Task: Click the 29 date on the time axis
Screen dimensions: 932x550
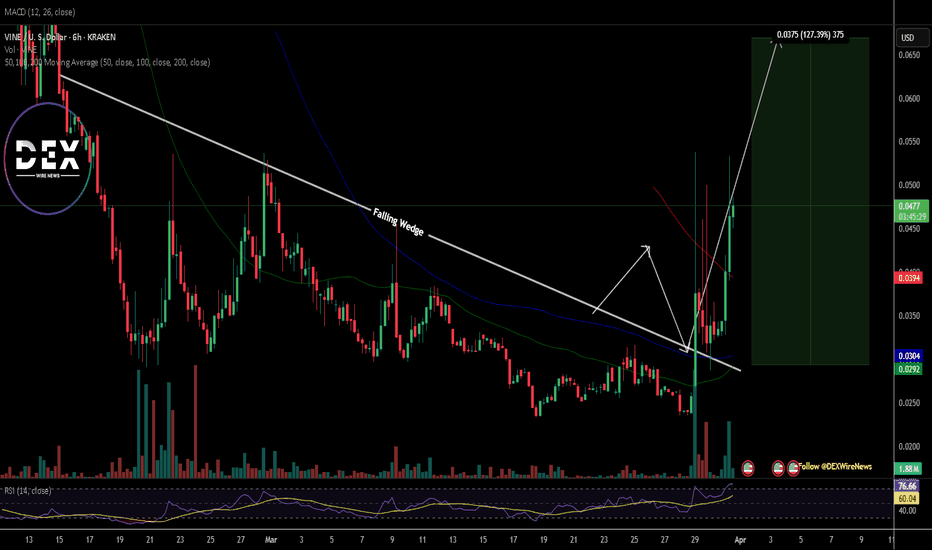Action: [695, 540]
